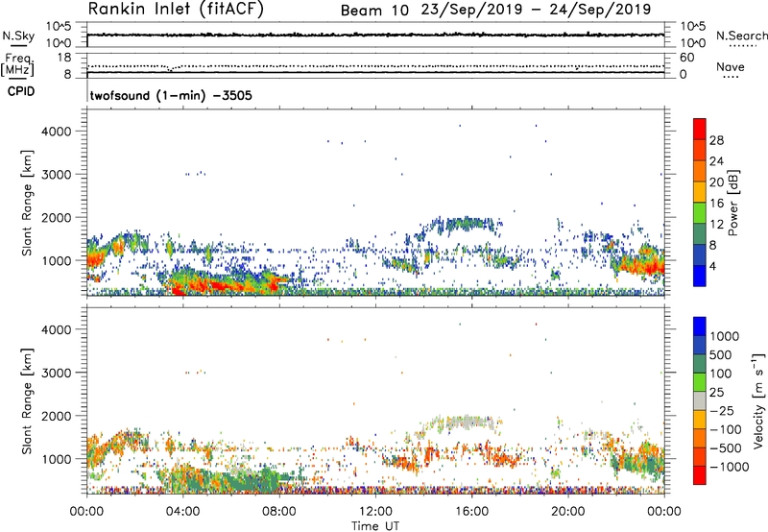Viewport: 768px width, 532px height.
Task: Click the 'Slant Range [km]' label of the power panel
Action: (x=27, y=204)
